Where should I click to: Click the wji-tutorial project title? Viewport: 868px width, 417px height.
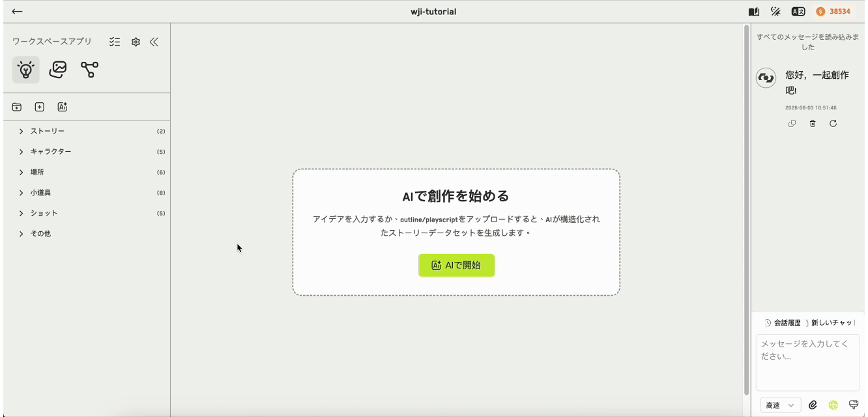click(x=433, y=12)
